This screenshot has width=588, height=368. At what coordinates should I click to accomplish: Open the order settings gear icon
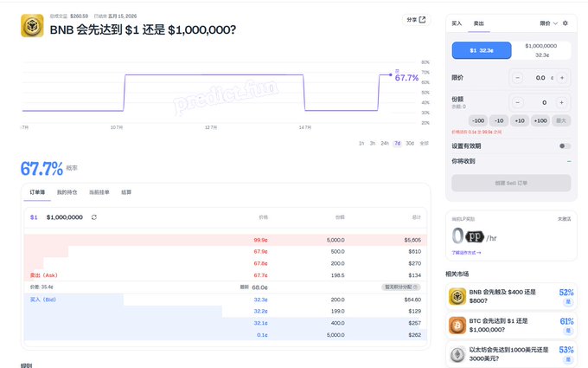[x=566, y=23]
